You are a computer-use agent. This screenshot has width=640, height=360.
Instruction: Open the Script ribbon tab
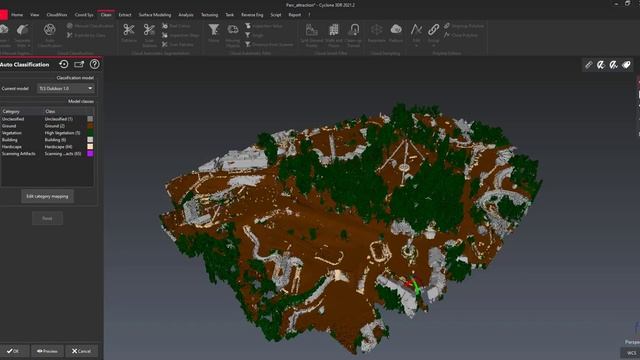point(276,15)
